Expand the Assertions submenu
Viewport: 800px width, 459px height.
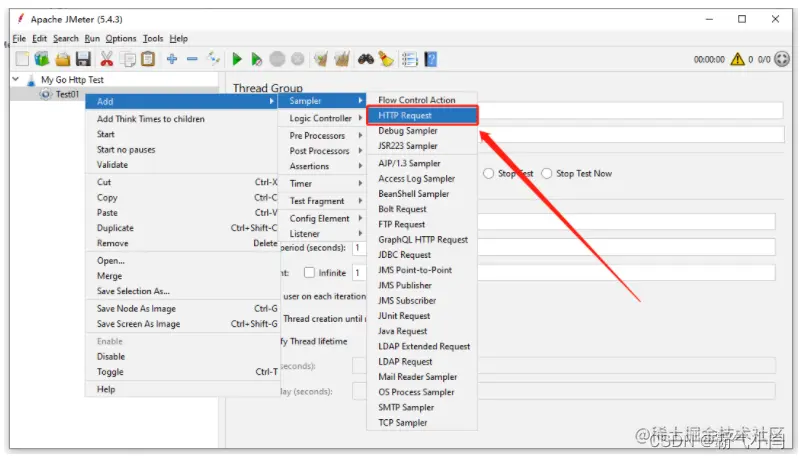click(x=322, y=166)
